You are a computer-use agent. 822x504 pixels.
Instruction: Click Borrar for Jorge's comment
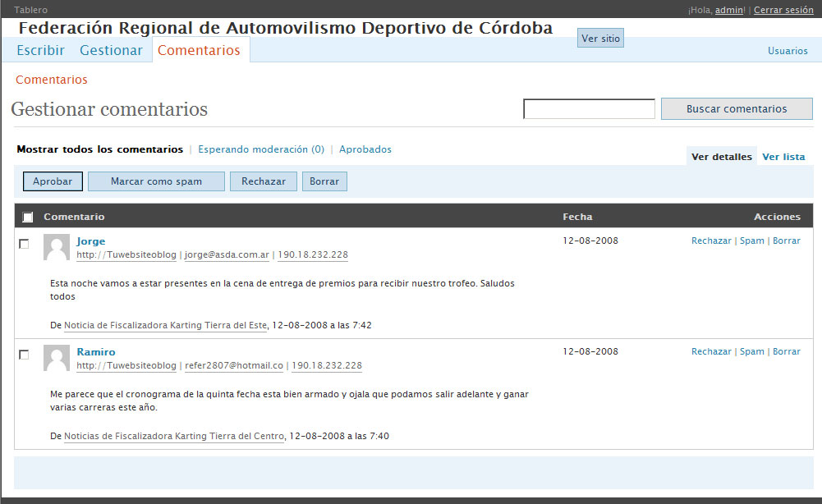[787, 241]
